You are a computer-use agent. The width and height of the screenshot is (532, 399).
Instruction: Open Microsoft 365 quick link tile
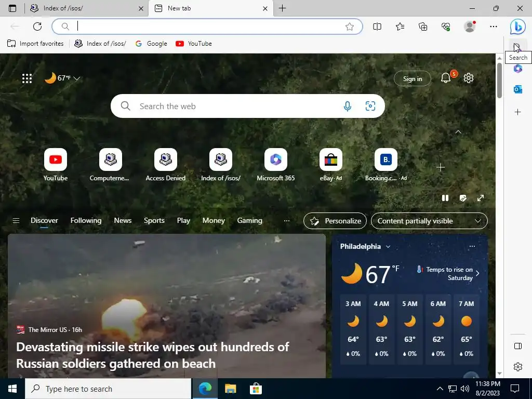pos(275,165)
